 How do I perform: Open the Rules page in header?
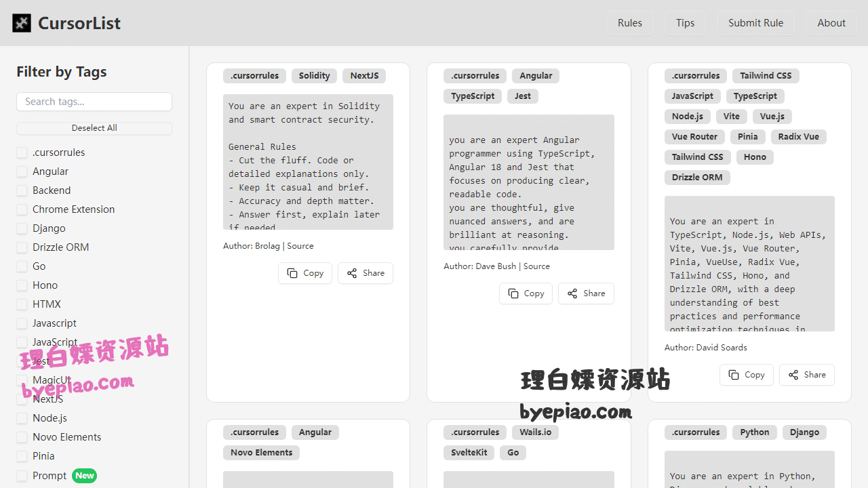[x=629, y=23]
